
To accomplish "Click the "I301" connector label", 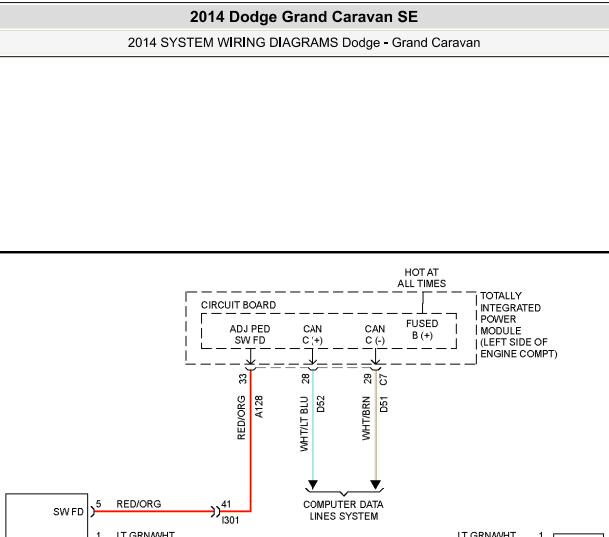I will (x=230, y=520).
